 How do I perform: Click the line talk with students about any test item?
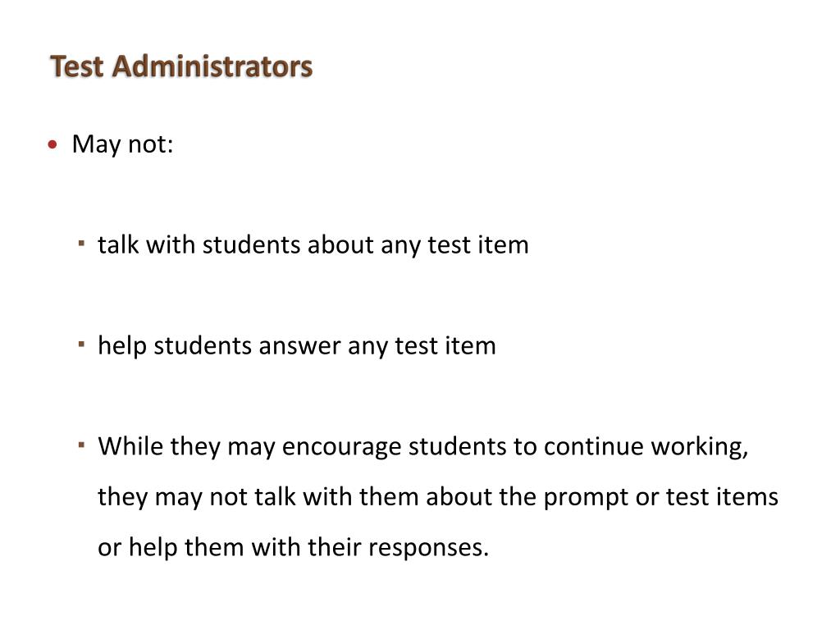(x=313, y=244)
